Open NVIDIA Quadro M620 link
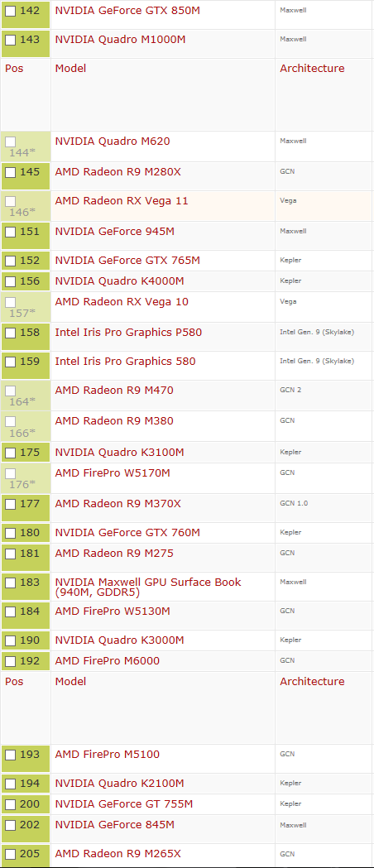Viewport: 374px width, 868px height. click(113, 141)
